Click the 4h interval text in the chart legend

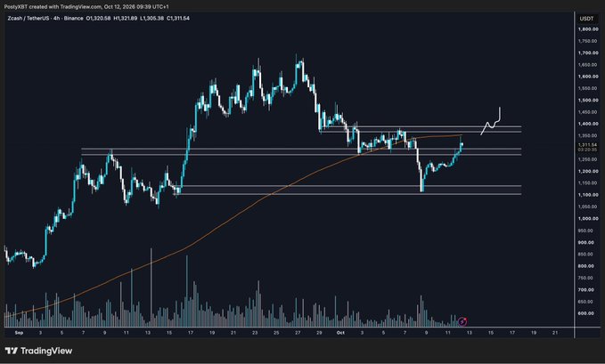[58, 18]
